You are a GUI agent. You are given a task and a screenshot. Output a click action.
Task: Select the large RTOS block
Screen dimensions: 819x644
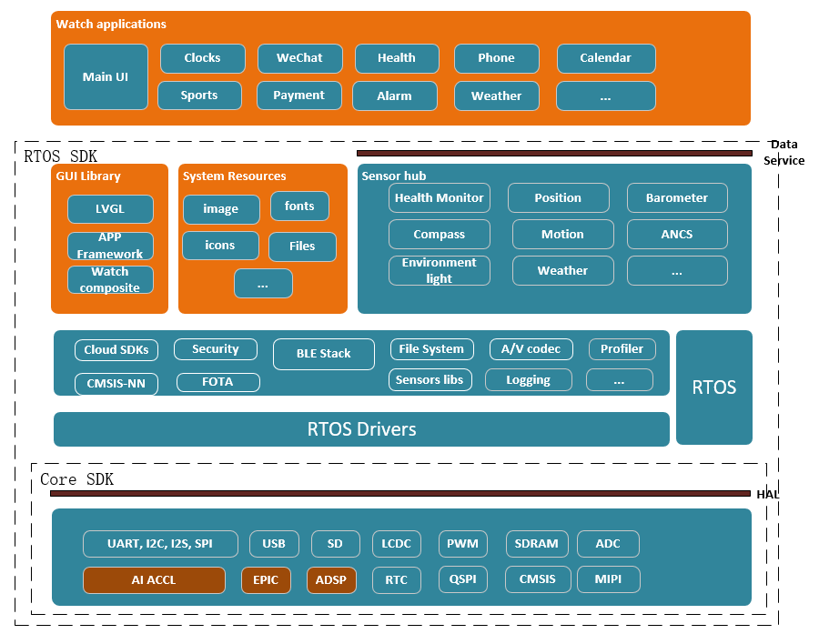[x=714, y=387]
